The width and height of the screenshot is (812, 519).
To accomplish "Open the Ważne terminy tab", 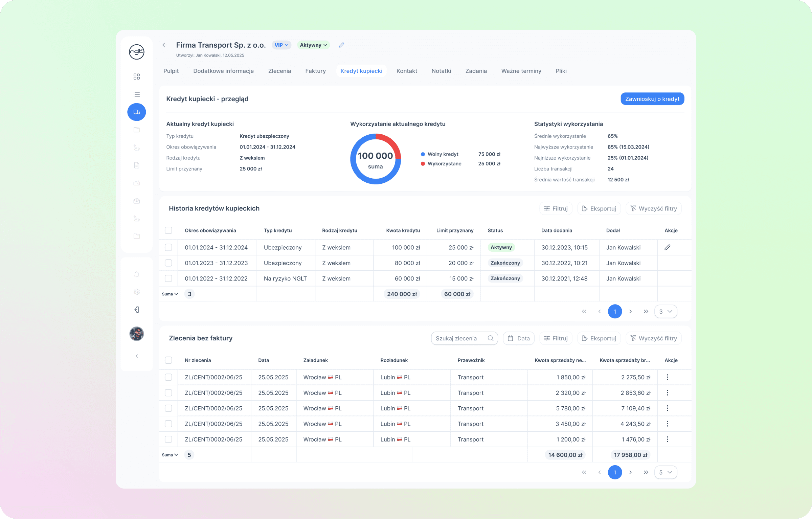I will point(521,71).
